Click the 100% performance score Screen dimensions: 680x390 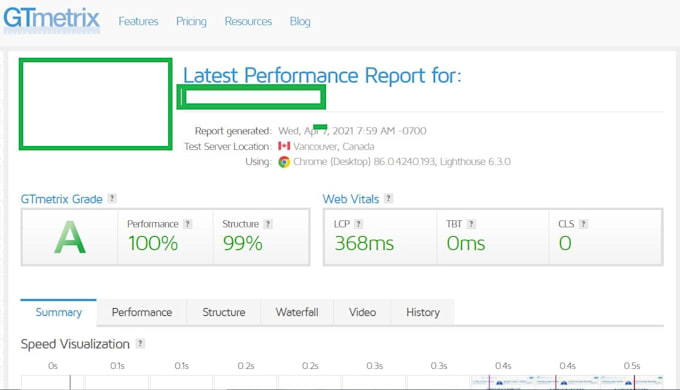153,243
